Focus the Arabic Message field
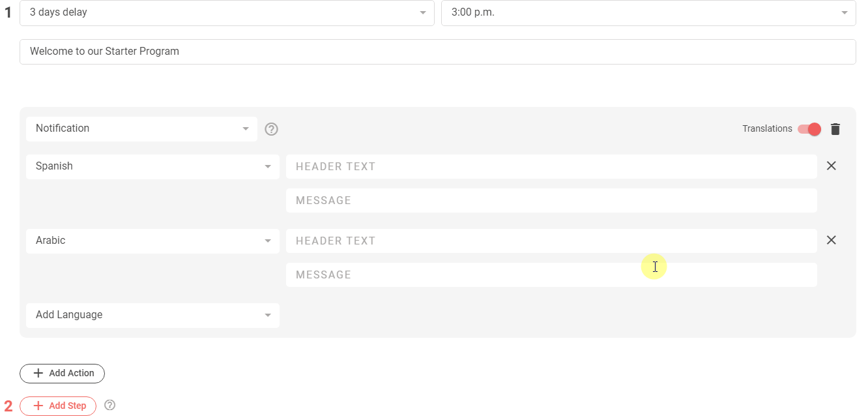The image size is (868, 416). 551,275
